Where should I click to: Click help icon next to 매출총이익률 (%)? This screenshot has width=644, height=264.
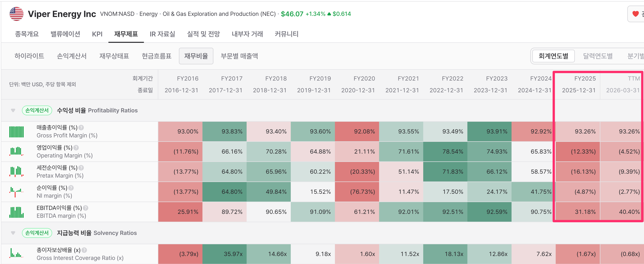[x=81, y=128]
